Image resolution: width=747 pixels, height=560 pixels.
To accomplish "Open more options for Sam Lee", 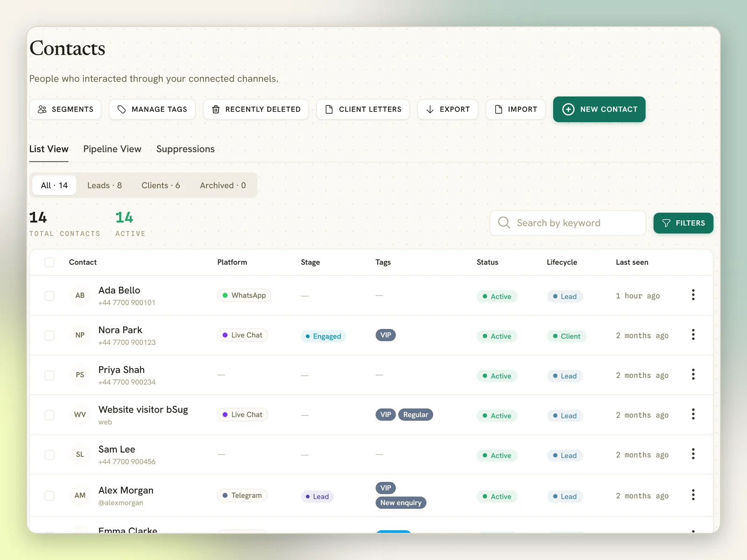I will [x=693, y=454].
